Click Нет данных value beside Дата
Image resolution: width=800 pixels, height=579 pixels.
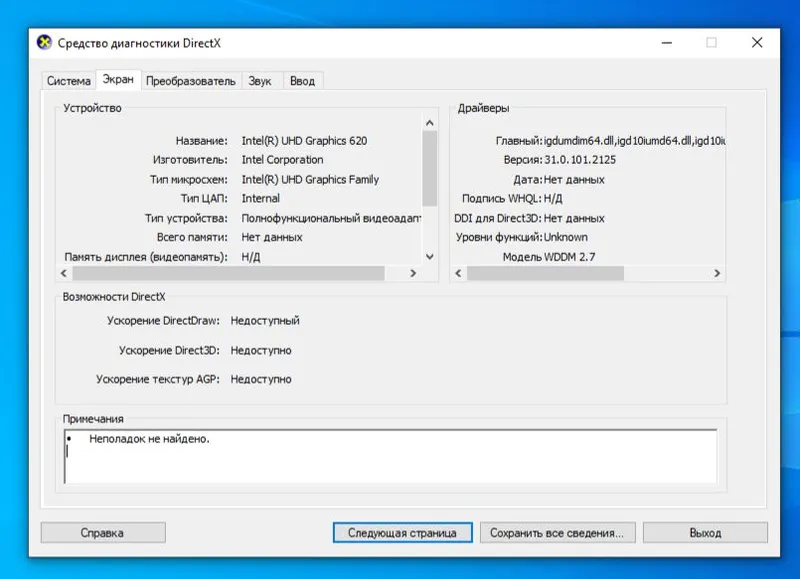pyautogui.click(x=574, y=180)
